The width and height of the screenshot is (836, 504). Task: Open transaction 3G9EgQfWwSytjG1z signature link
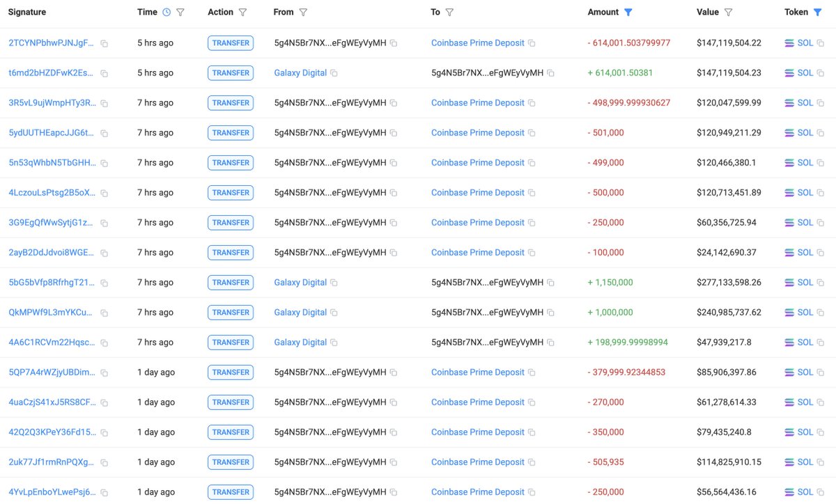point(51,223)
